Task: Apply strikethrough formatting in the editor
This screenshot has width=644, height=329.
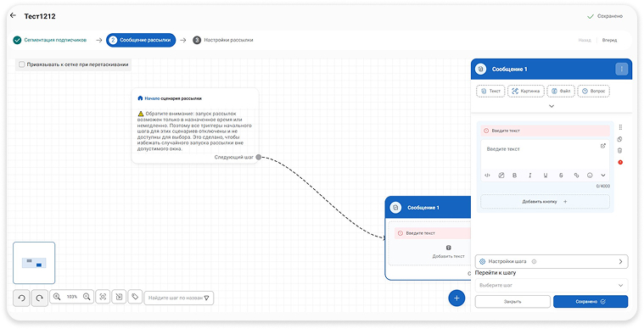Action: point(561,176)
